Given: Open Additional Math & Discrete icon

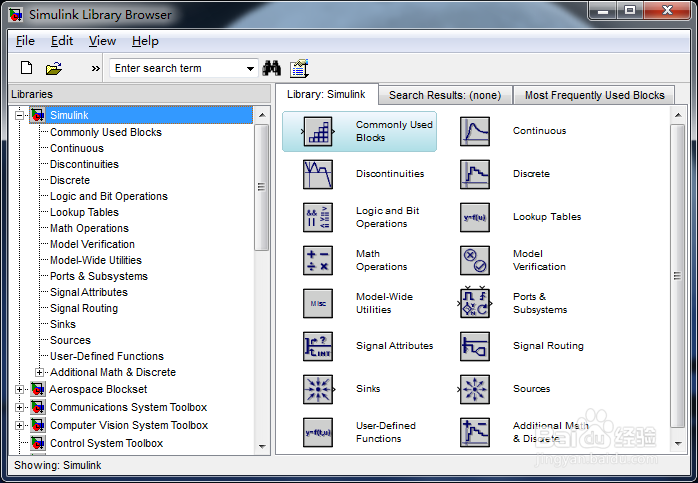Looking at the screenshot, I should coord(475,432).
